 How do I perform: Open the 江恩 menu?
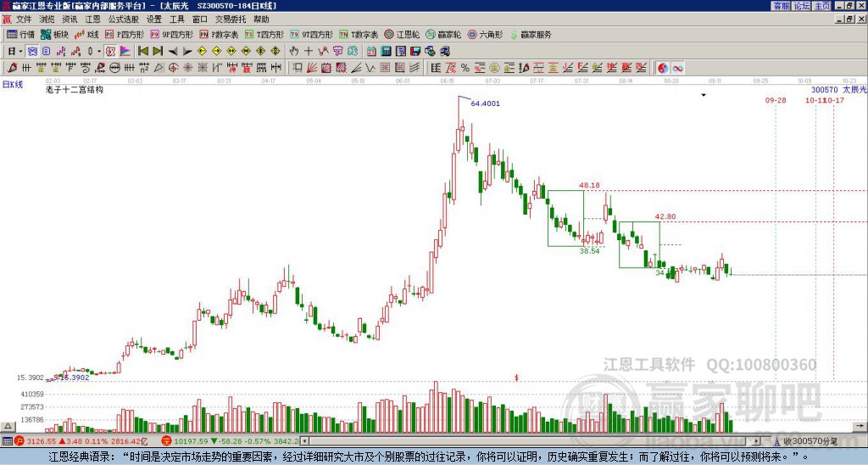tap(93, 20)
